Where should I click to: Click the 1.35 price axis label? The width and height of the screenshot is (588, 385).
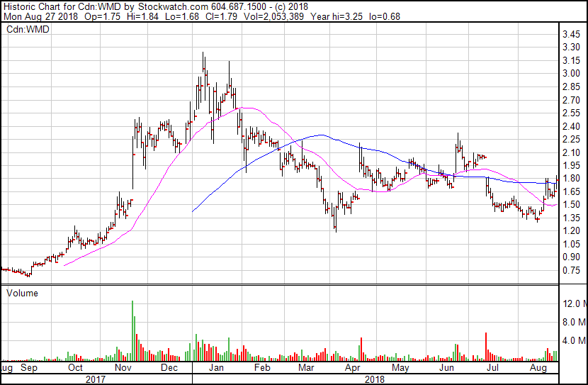point(571,218)
